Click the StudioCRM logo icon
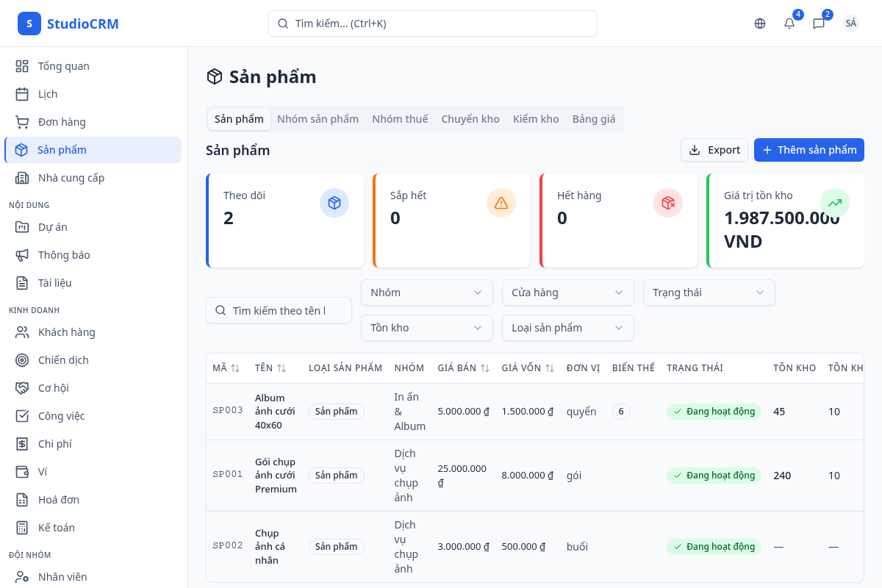882x588 pixels. [x=29, y=24]
